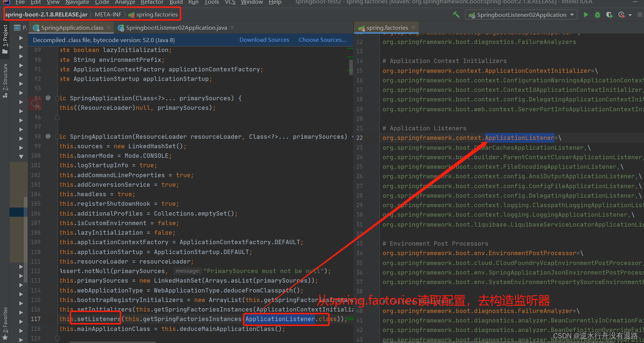
Task: Open the View menu
Action: (x=53, y=2)
